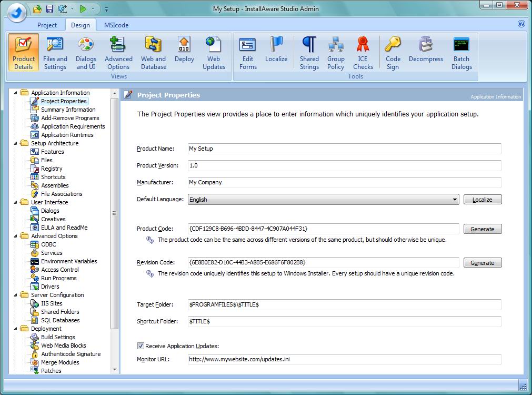Screen dimensions: 532x395
Task: Click the tree panel scroll down arrow
Action: click(x=115, y=370)
